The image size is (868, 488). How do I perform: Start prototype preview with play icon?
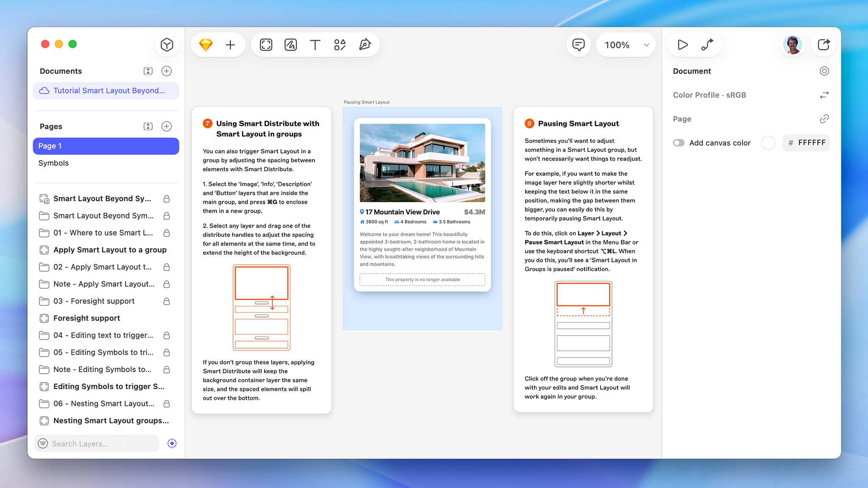click(682, 44)
